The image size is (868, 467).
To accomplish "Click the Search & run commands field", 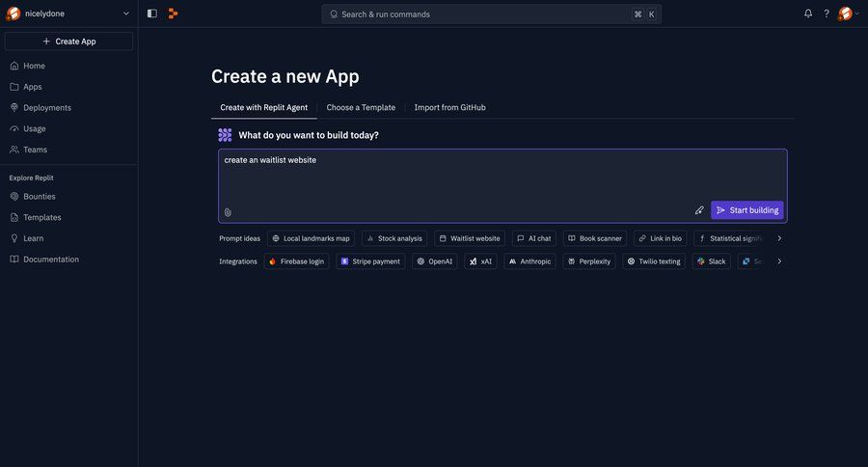I will click(491, 14).
